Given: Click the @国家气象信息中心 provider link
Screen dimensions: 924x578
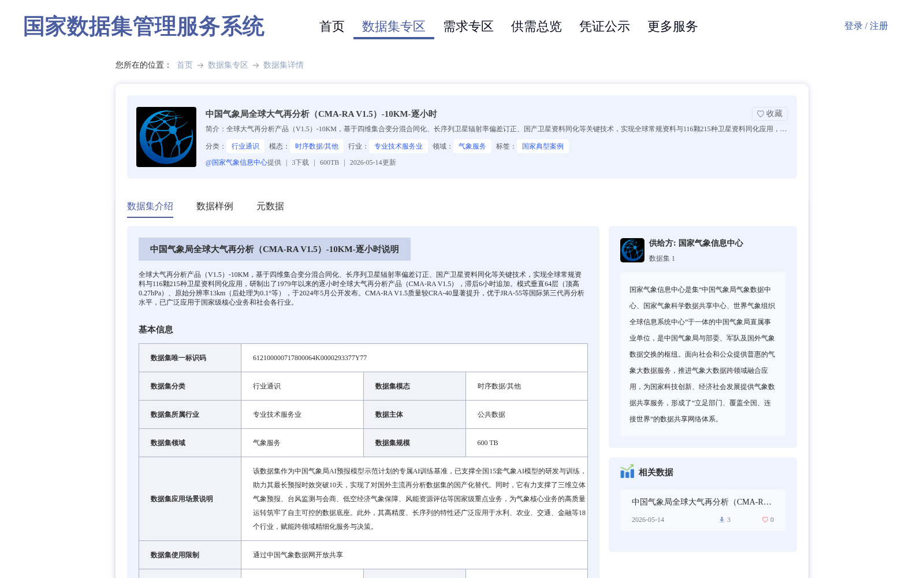Looking at the screenshot, I should tap(236, 162).
